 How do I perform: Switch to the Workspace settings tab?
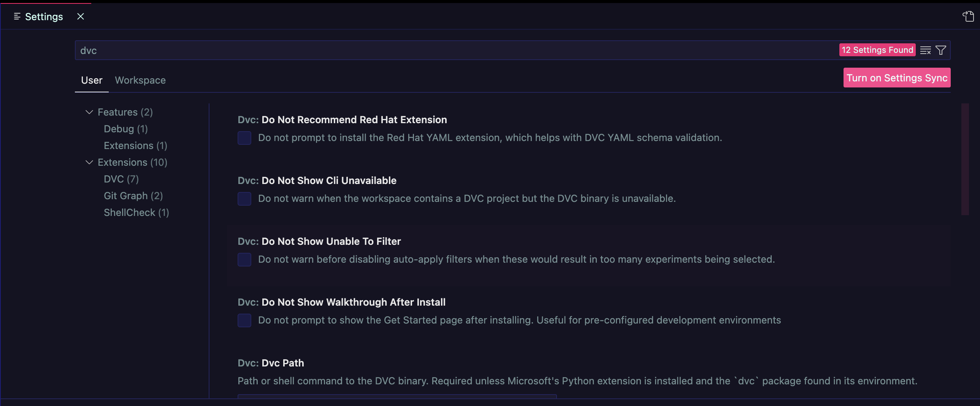click(x=140, y=80)
